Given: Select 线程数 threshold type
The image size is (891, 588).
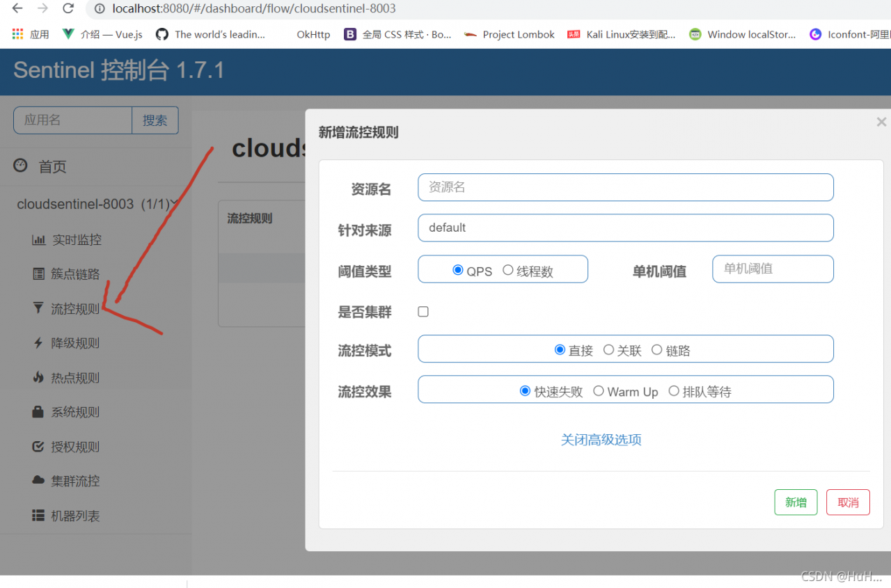Looking at the screenshot, I should tap(508, 270).
